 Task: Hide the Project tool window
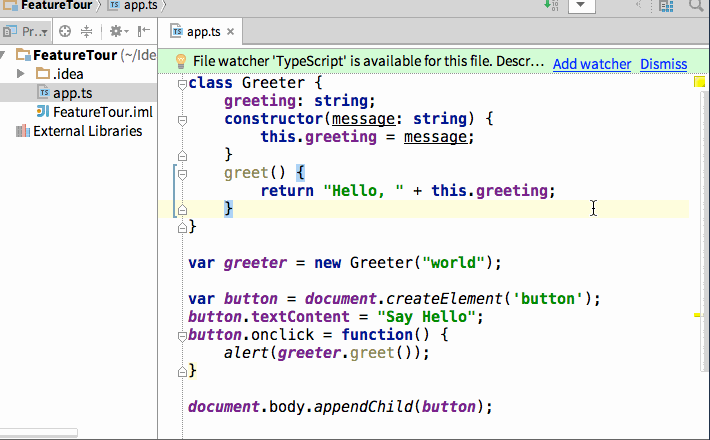pyautogui.click(x=145, y=31)
